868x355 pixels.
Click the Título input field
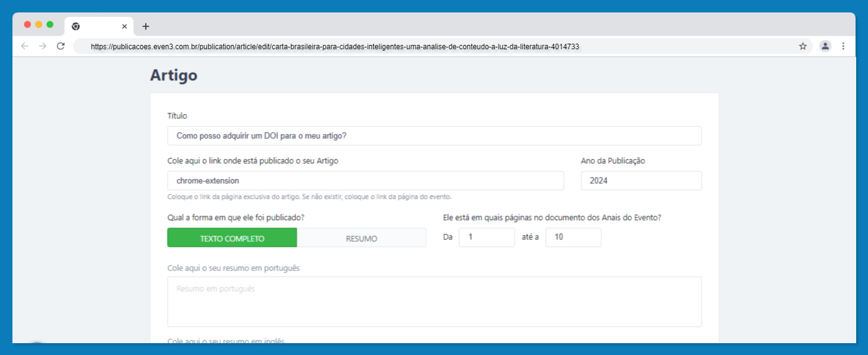coord(434,136)
